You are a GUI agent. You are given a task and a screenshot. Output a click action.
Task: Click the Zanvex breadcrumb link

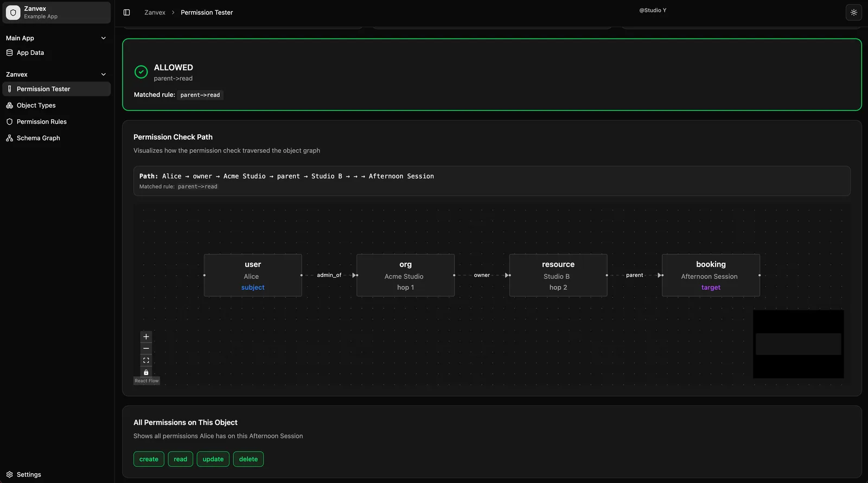point(155,12)
